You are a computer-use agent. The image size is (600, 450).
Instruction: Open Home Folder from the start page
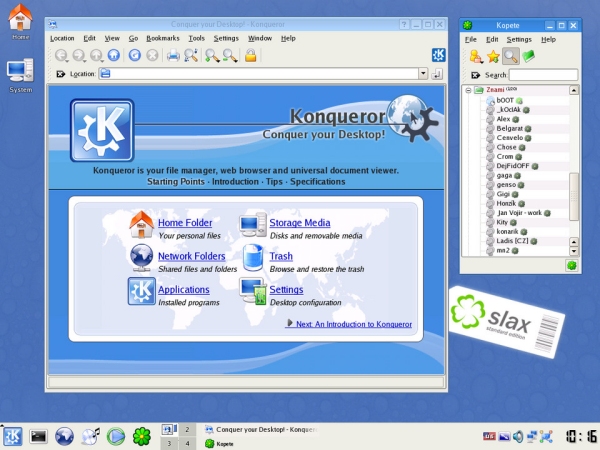184,222
